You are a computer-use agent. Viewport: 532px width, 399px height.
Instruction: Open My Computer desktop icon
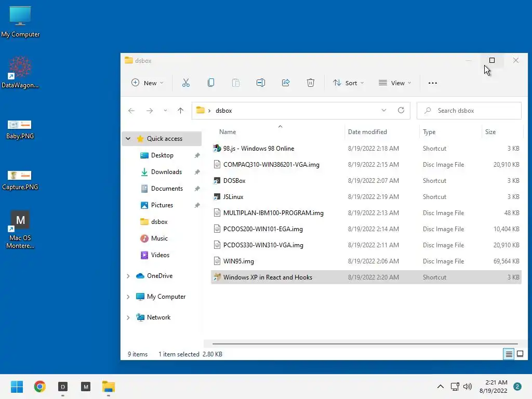pos(20,22)
